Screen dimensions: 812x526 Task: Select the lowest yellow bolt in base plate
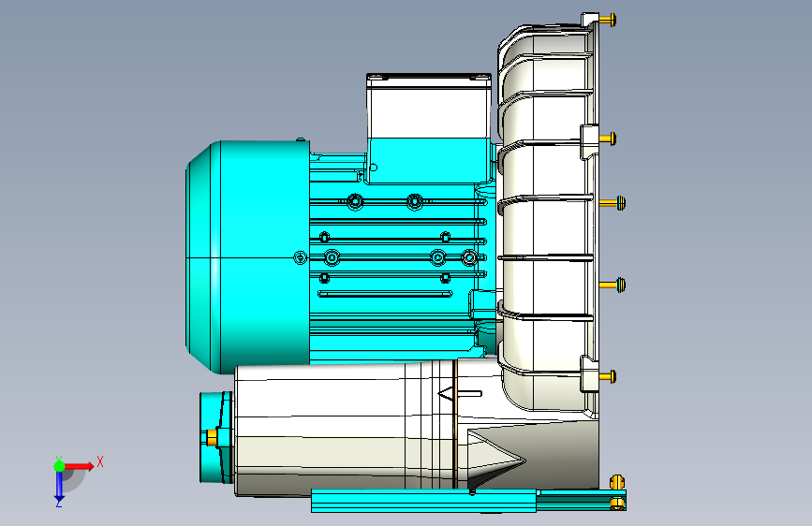(617, 503)
